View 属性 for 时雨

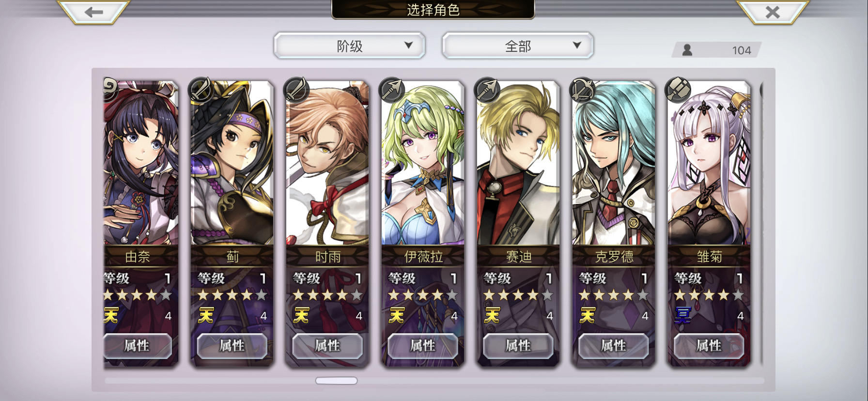(x=327, y=346)
